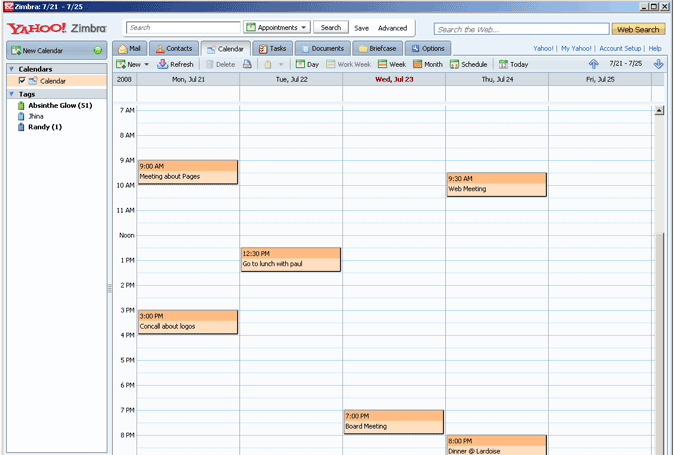Focus the Search the Web field
This screenshot has width=674, height=455.
[x=521, y=29]
